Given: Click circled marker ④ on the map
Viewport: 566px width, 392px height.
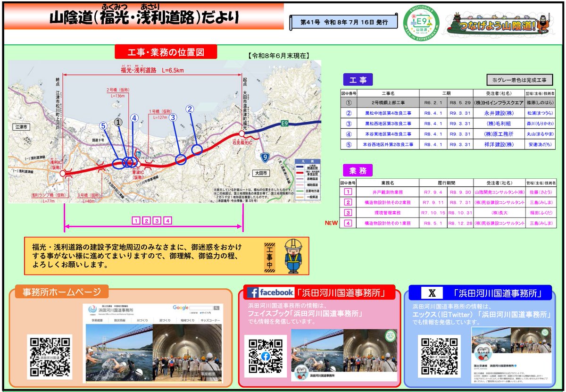Looking at the screenshot, I should 134,118.
